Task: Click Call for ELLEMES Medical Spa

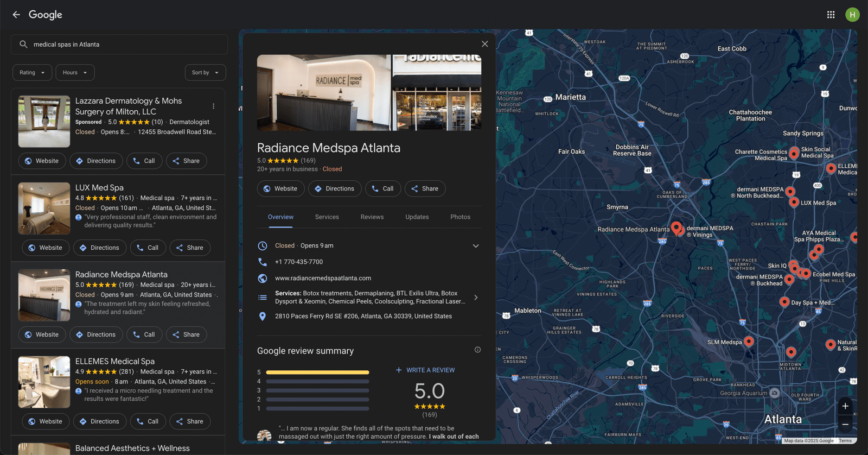Action: [x=148, y=421]
